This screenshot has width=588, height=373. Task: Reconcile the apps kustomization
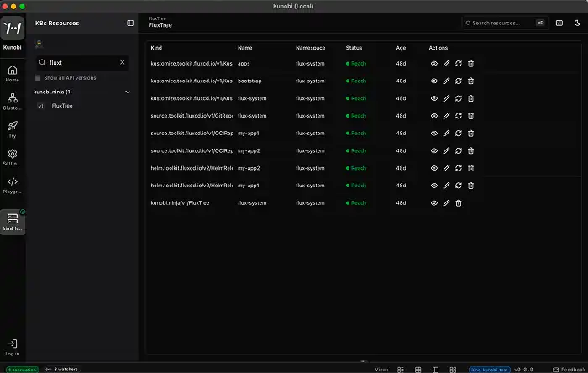tap(459, 64)
